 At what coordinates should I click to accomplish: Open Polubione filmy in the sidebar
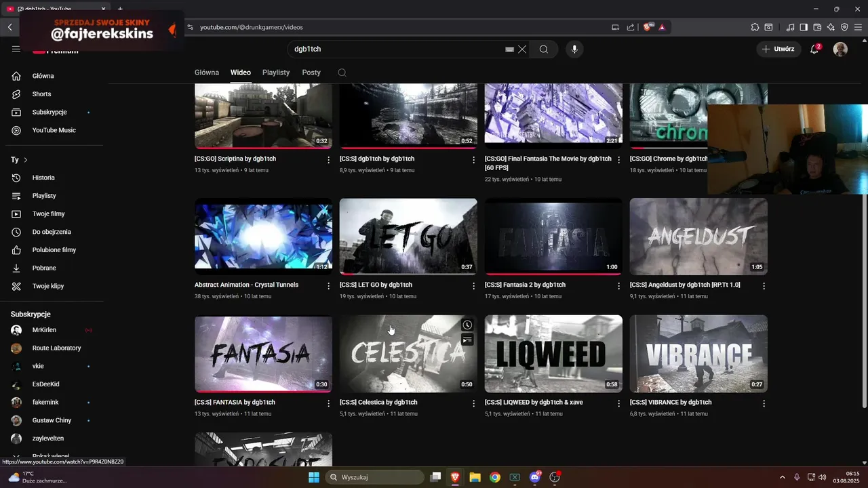[54, 250]
